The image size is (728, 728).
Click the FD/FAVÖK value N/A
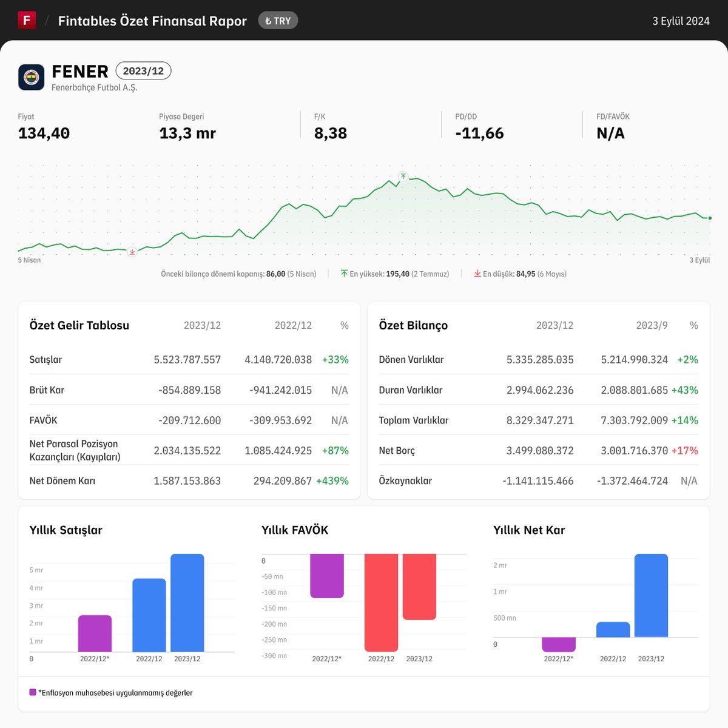coord(610,133)
